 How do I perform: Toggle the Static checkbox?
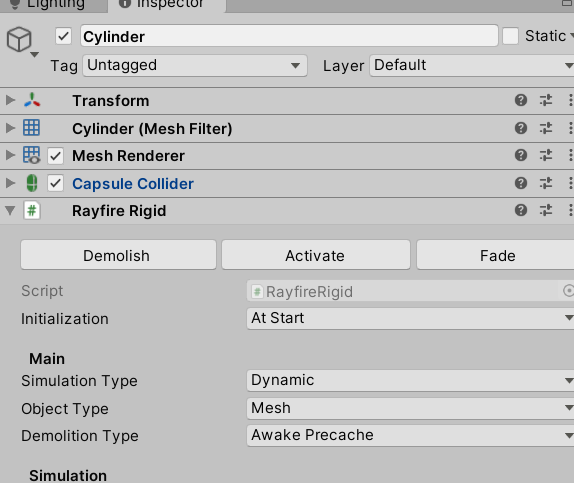point(510,36)
